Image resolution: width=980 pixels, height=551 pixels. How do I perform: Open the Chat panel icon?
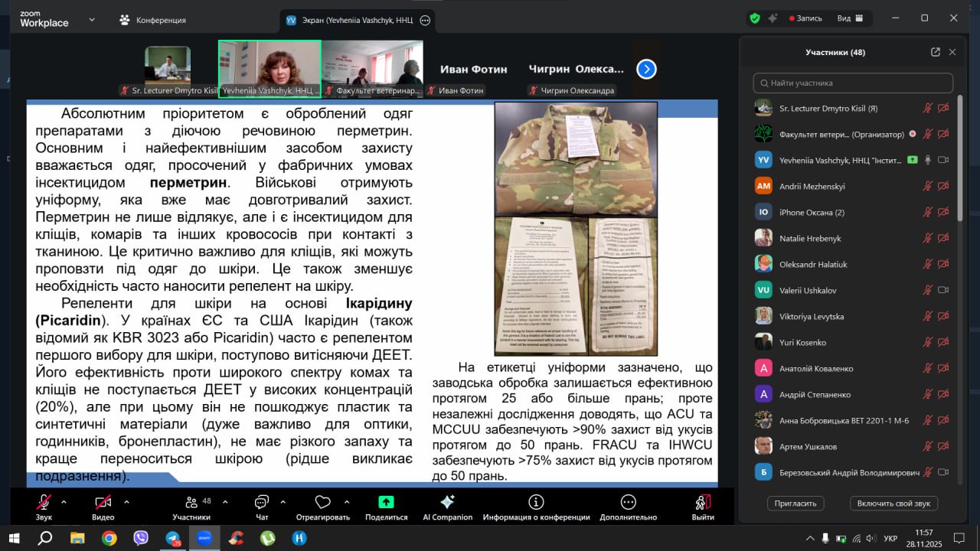[262, 502]
